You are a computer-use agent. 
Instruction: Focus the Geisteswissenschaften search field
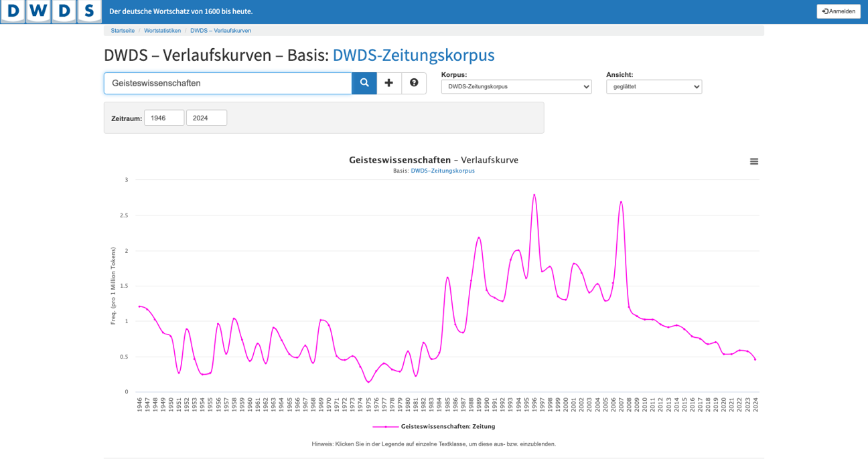tap(228, 83)
